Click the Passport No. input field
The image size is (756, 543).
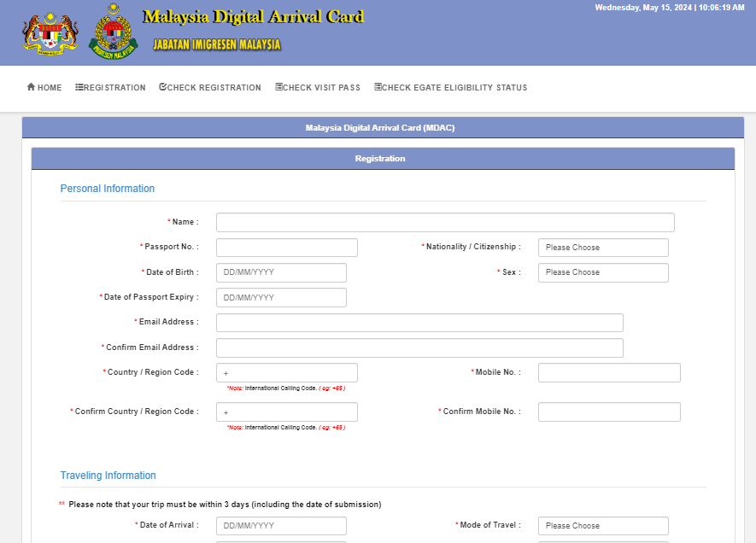point(286,247)
